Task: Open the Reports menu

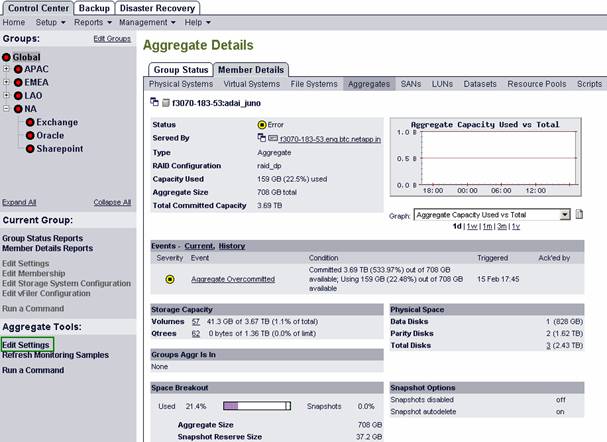Action: tap(92, 21)
